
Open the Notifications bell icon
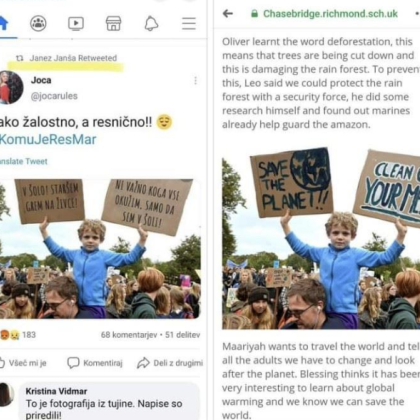coord(151,23)
